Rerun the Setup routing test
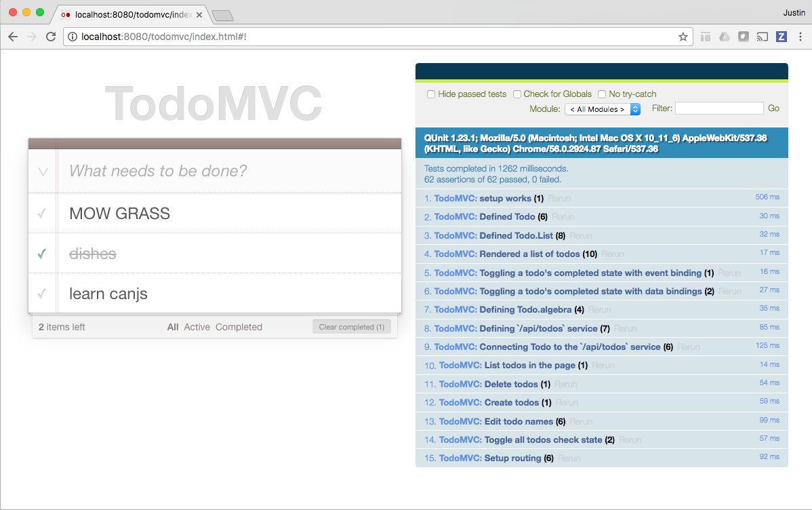The width and height of the screenshot is (812, 510). coord(569,458)
